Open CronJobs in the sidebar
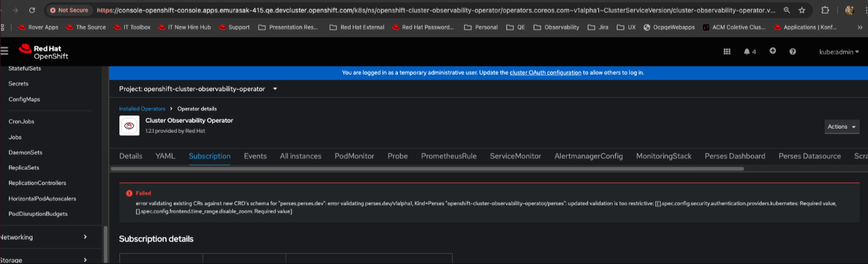 pyautogui.click(x=21, y=121)
